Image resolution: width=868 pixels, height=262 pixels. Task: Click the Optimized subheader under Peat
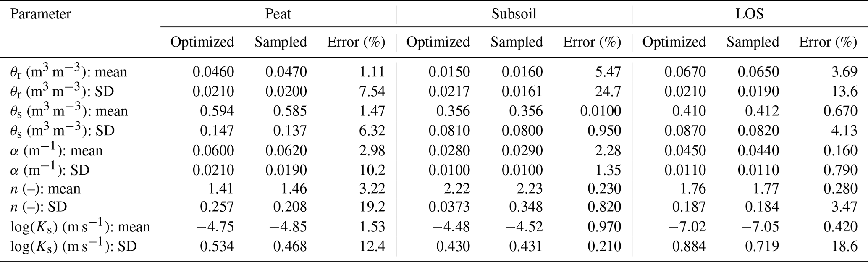coord(202,42)
